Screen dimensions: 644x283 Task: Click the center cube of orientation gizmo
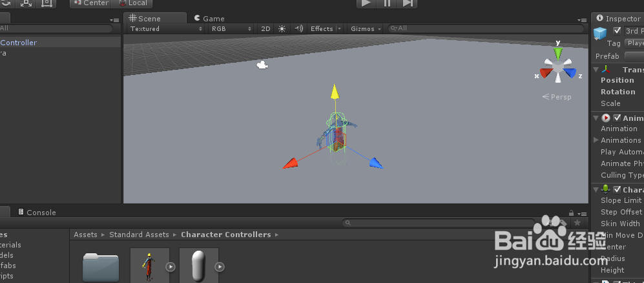[557, 67]
